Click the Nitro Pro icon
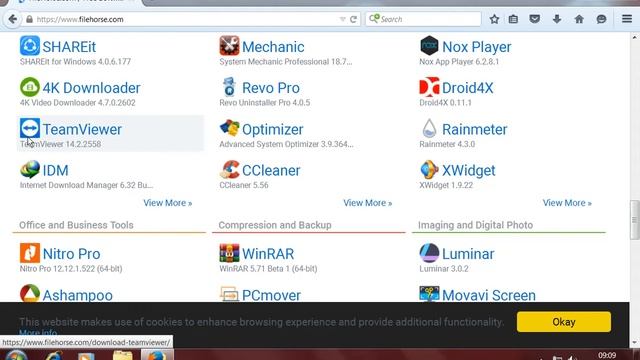The image size is (640, 360). click(x=30, y=253)
